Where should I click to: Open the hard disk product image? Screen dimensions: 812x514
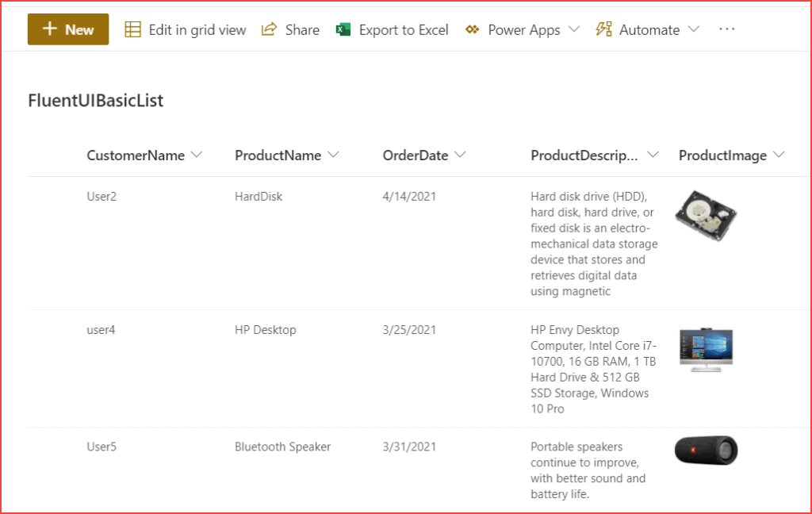706,216
